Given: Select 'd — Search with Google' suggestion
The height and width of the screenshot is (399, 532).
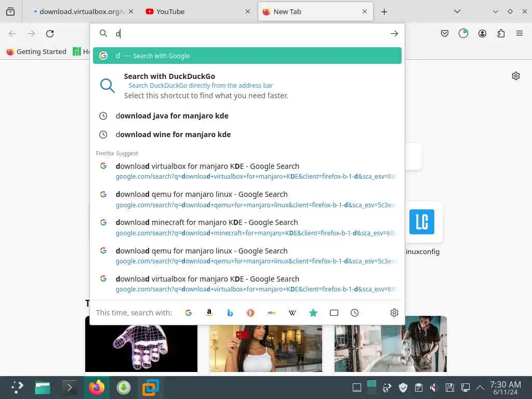Looking at the screenshot, I should [247, 56].
